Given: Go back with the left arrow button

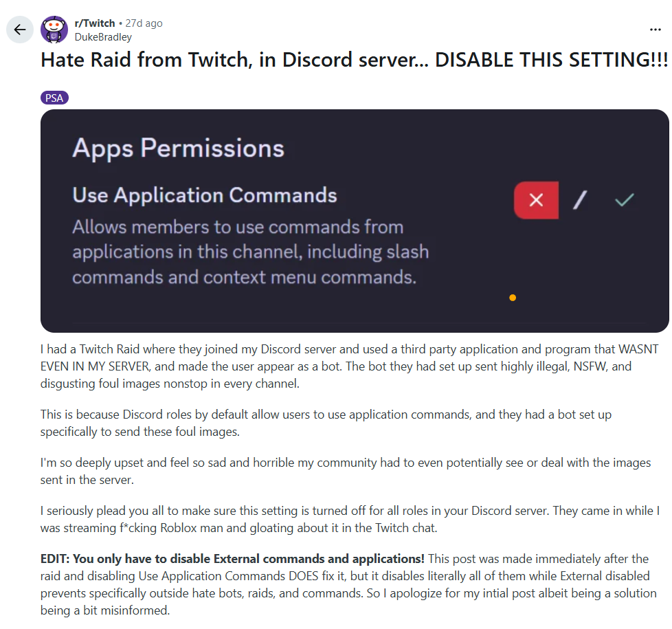Looking at the screenshot, I should [20, 30].
